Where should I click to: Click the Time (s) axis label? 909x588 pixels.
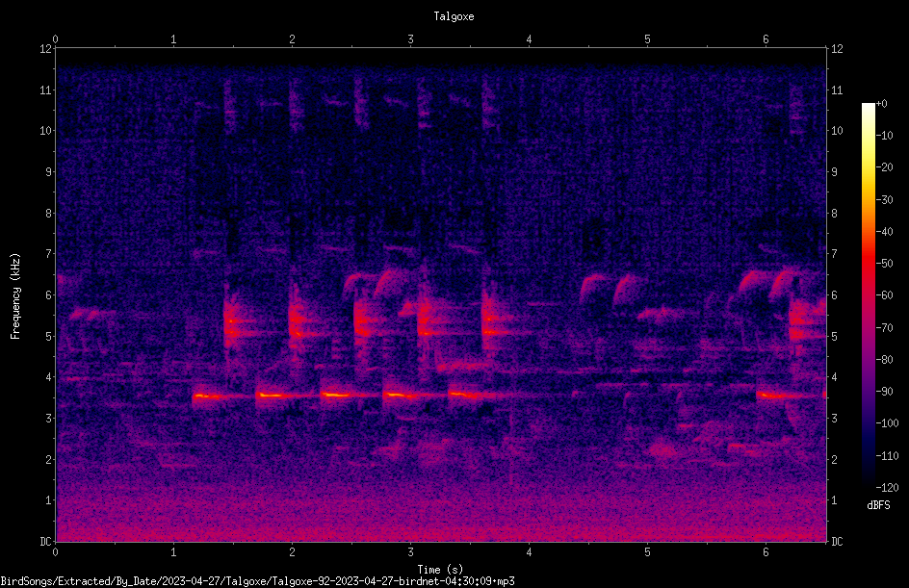click(441, 570)
